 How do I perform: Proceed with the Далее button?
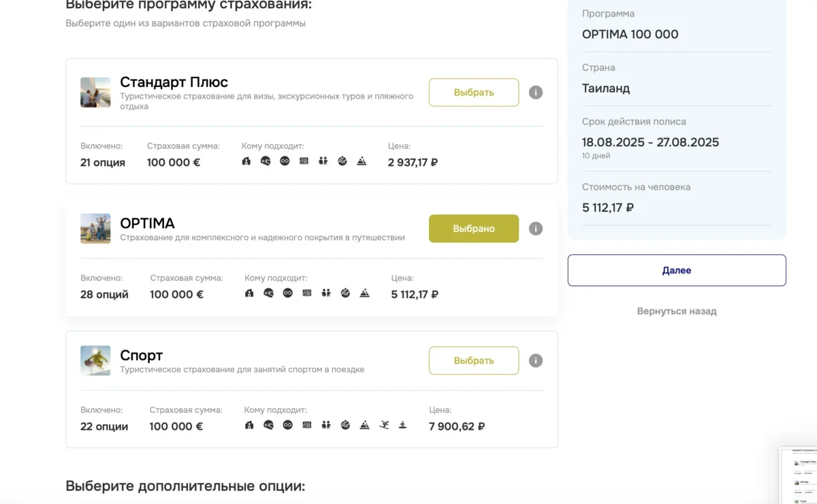point(677,270)
